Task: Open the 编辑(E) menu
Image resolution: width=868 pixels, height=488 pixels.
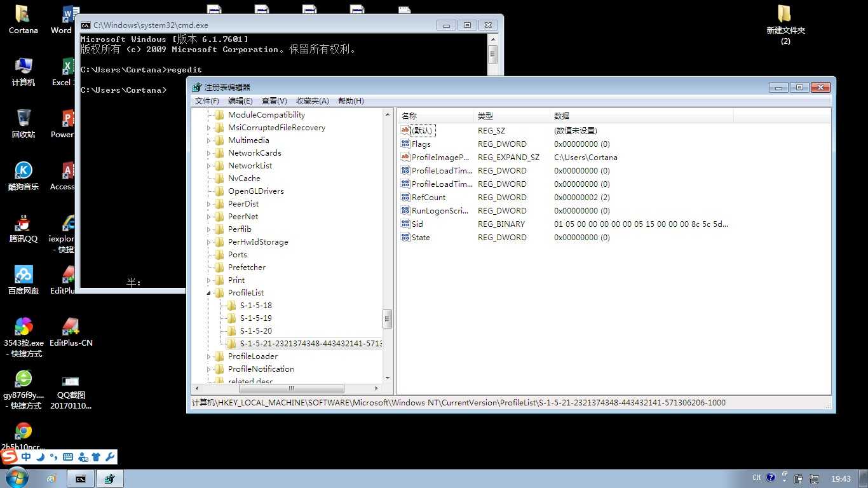Action: (240, 101)
